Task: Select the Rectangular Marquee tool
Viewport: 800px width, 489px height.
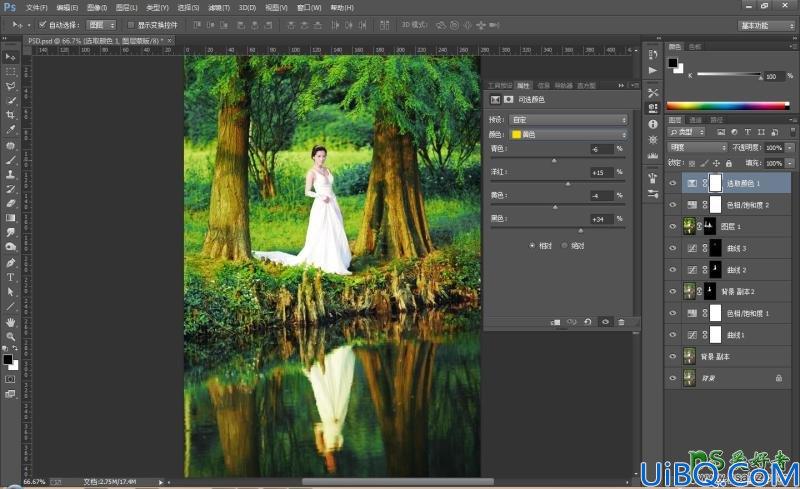Action: point(10,71)
